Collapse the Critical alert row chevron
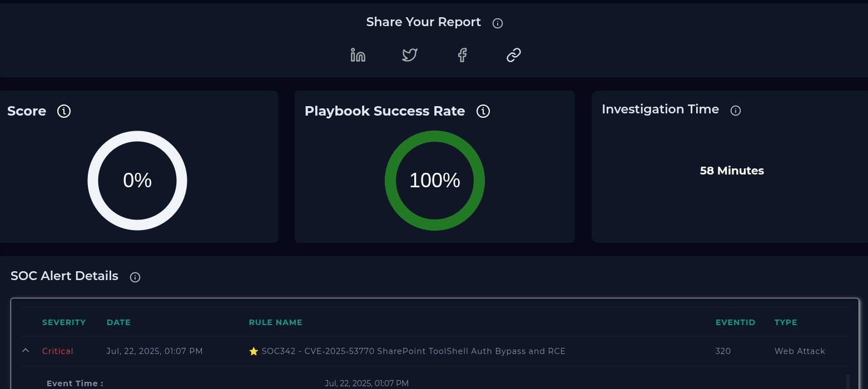Image resolution: width=868 pixels, height=389 pixels. click(x=26, y=351)
